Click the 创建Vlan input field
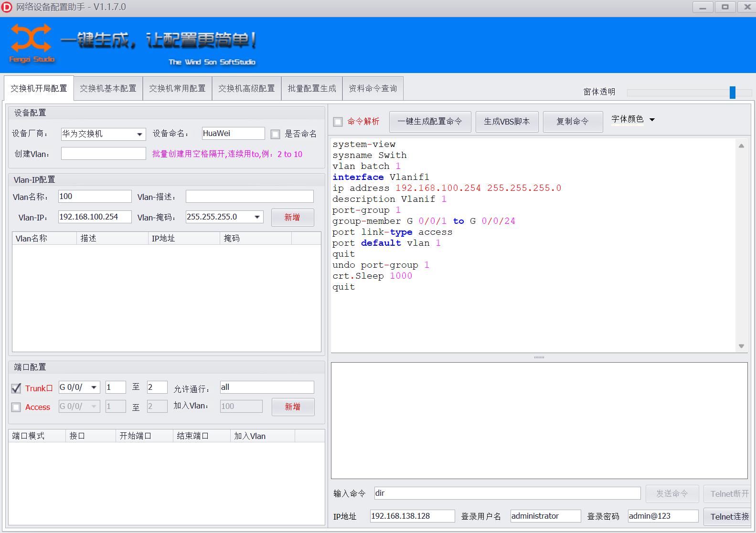 [x=103, y=154]
